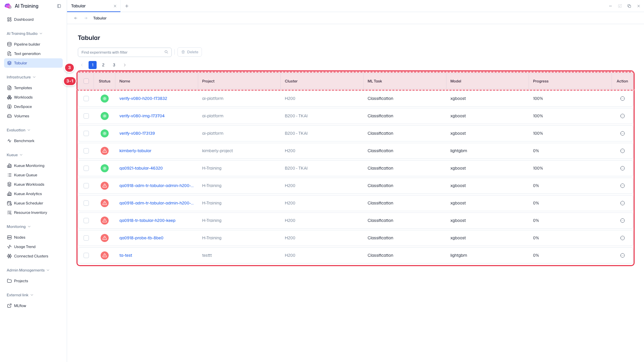Select checkbox for verify-v080-img-173704
Viewport: 644px width, 362px height.
[86, 116]
